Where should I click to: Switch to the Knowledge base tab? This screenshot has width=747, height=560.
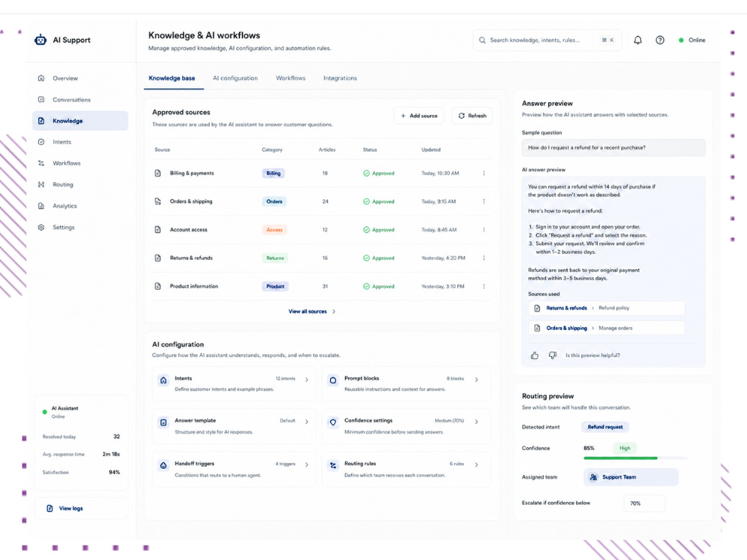click(172, 78)
